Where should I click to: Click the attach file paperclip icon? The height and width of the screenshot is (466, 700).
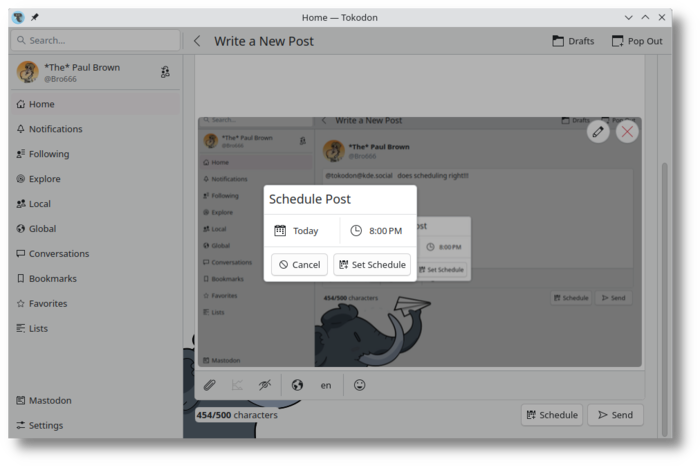click(x=209, y=385)
